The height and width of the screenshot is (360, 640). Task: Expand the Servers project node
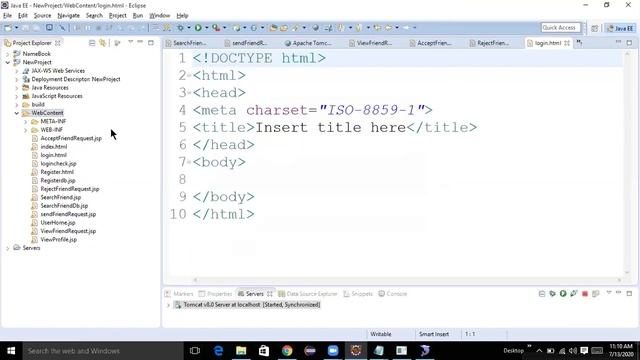point(8,248)
